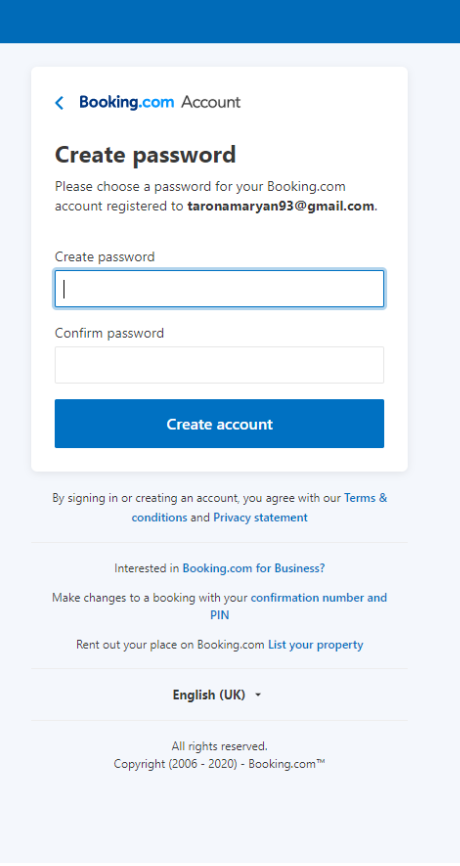Screen dimensions: 460x866
Task: Go back using the left chevron arrow
Action: (60, 103)
